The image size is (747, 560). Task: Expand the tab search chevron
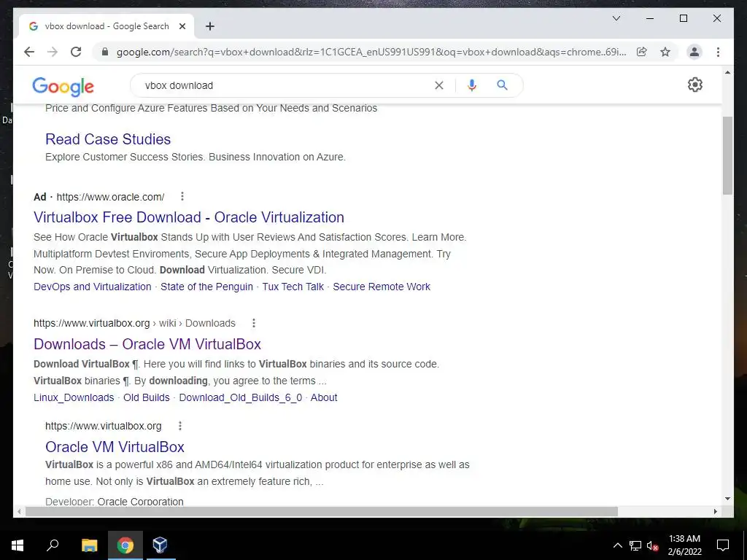tap(616, 18)
